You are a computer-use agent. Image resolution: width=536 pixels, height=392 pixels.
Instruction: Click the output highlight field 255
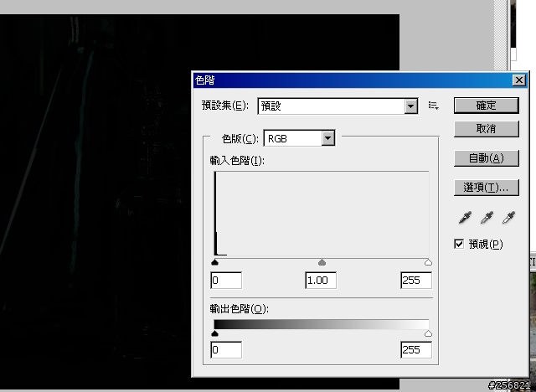pyautogui.click(x=416, y=349)
